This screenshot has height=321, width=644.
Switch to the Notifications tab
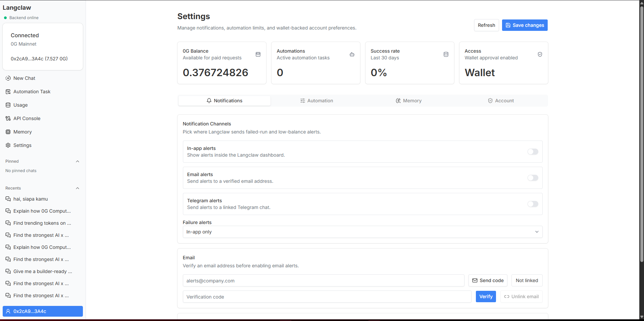[225, 101]
